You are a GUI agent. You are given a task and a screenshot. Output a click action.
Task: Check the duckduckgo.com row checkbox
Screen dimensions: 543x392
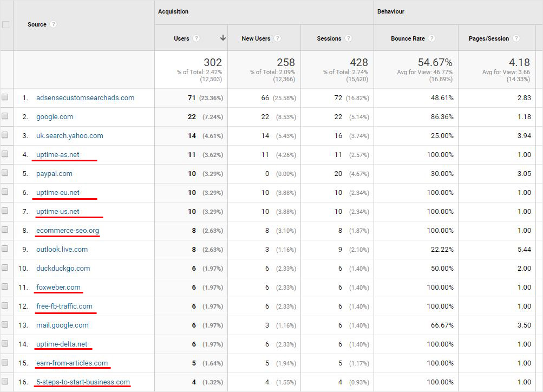(x=5, y=267)
